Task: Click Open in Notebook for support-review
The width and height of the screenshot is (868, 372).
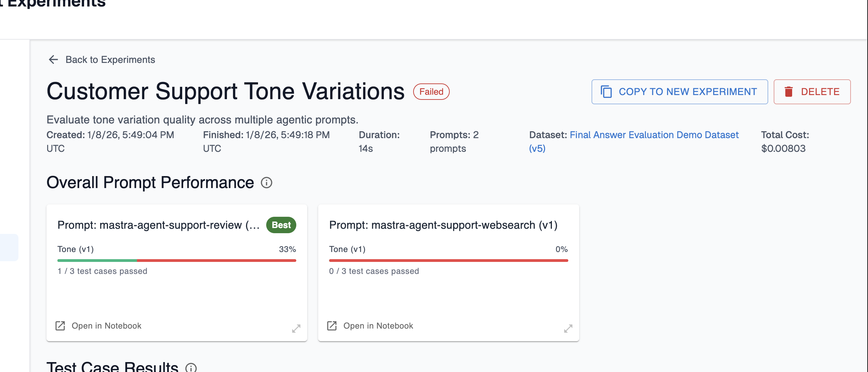Action: [106, 326]
